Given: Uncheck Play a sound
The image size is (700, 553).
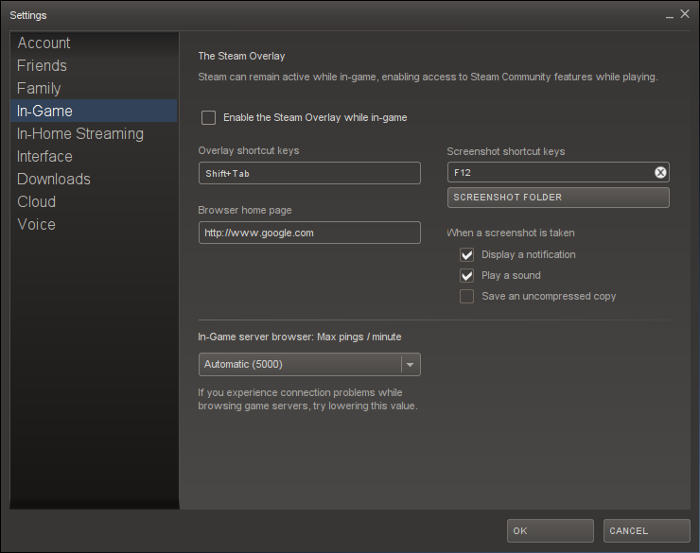Looking at the screenshot, I should coord(467,275).
